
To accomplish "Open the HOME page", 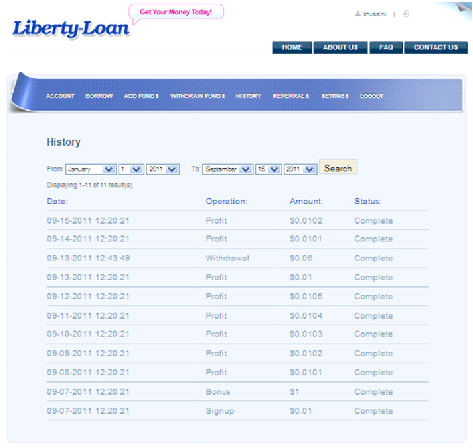I will [x=292, y=47].
